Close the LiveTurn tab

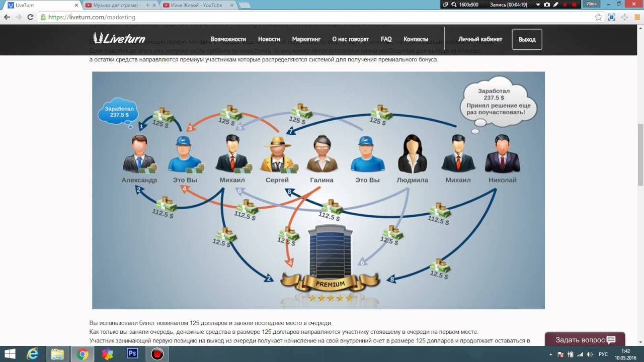tap(75, 5)
